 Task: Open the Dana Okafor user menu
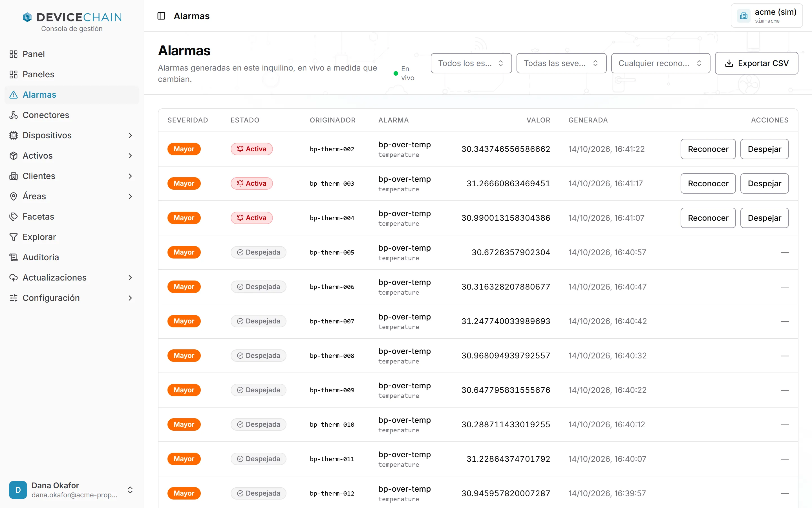[x=72, y=490]
